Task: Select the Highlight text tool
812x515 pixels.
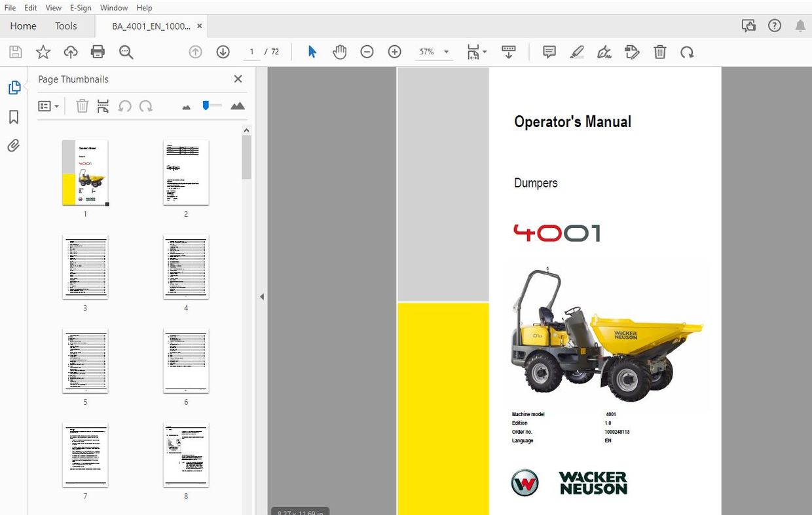Action: (577, 52)
